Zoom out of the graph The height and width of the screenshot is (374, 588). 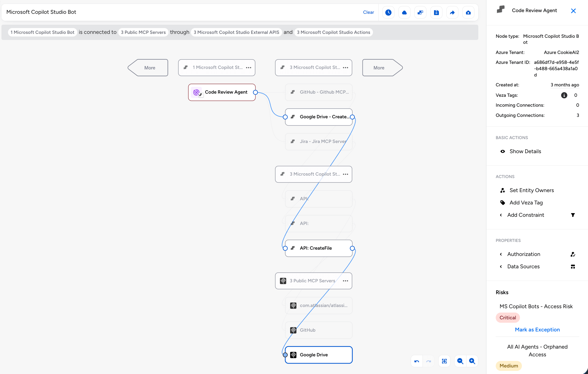point(460,361)
